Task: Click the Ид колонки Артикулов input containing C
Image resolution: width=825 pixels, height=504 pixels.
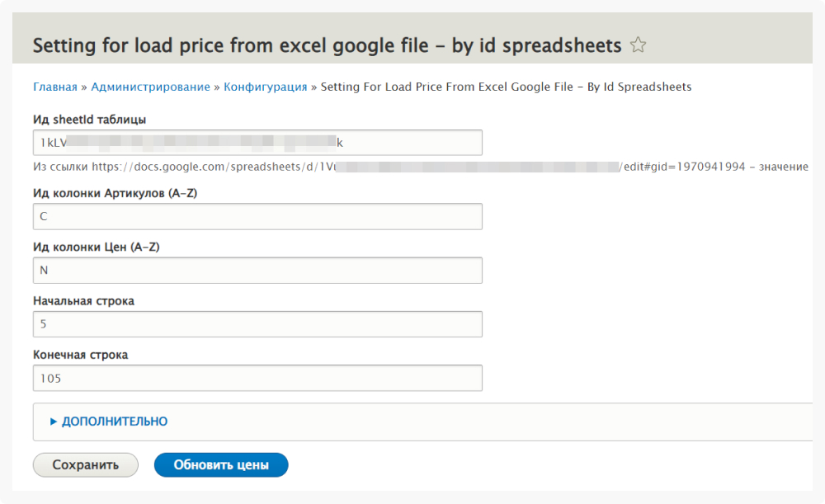Action: (257, 217)
